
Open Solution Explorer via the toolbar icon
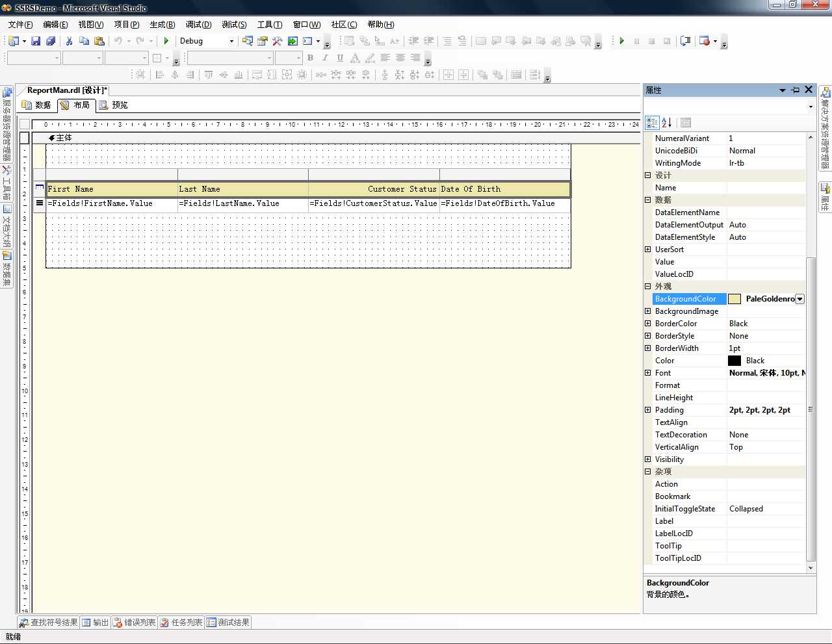(x=248, y=41)
